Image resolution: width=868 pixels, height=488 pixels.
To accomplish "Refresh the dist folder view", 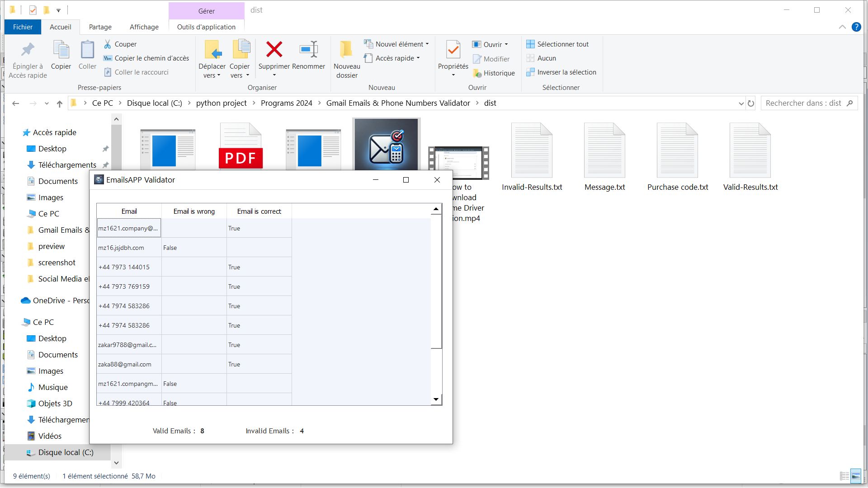I will 751,103.
